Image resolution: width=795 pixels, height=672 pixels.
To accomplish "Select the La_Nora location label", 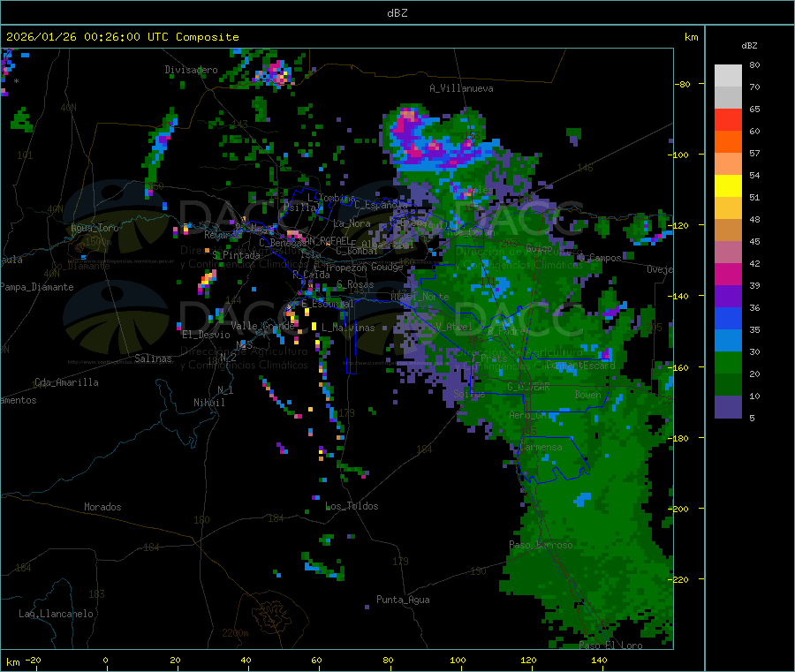I will point(352,223).
